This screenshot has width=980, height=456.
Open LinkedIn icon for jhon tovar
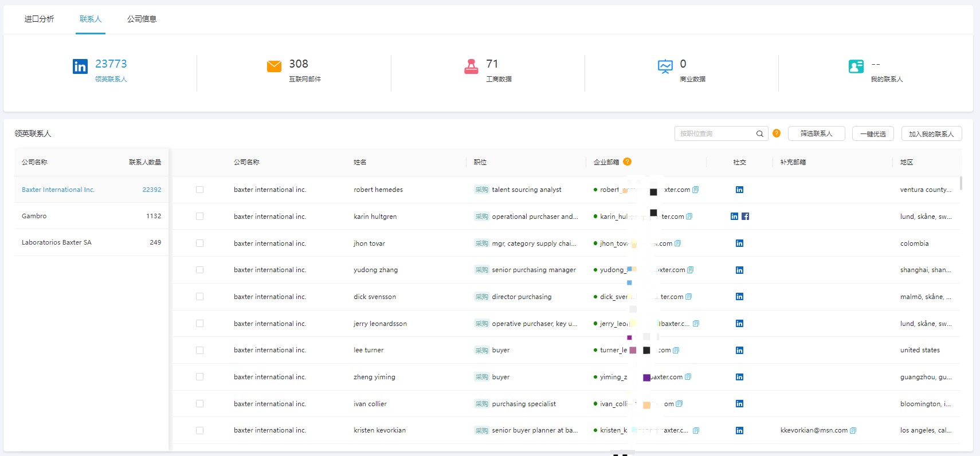click(x=739, y=243)
